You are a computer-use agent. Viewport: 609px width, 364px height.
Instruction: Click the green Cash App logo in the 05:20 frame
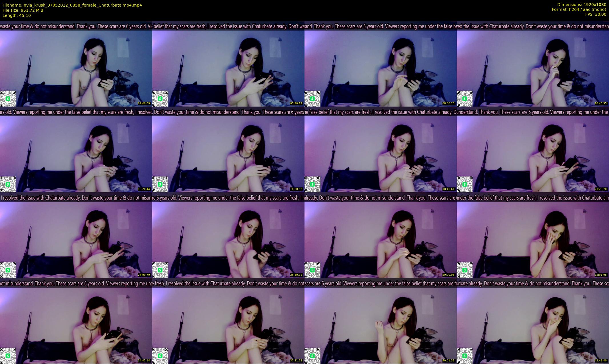click(160, 99)
